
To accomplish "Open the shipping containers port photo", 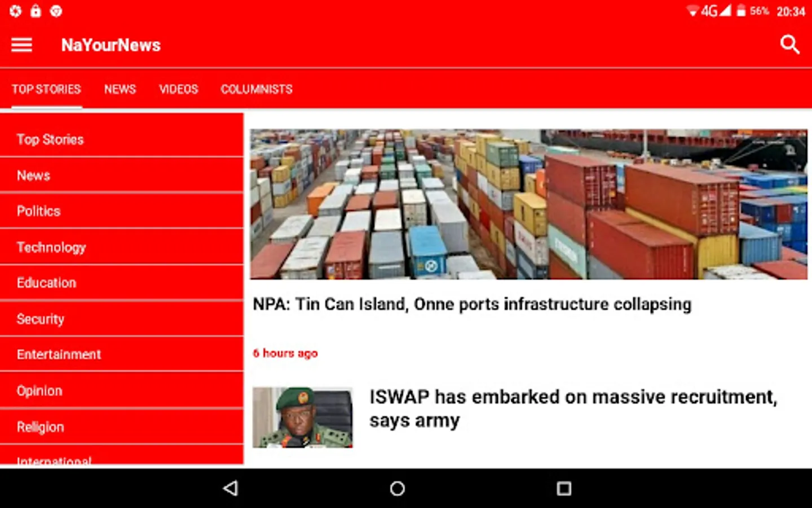I will tap(529, 204).
